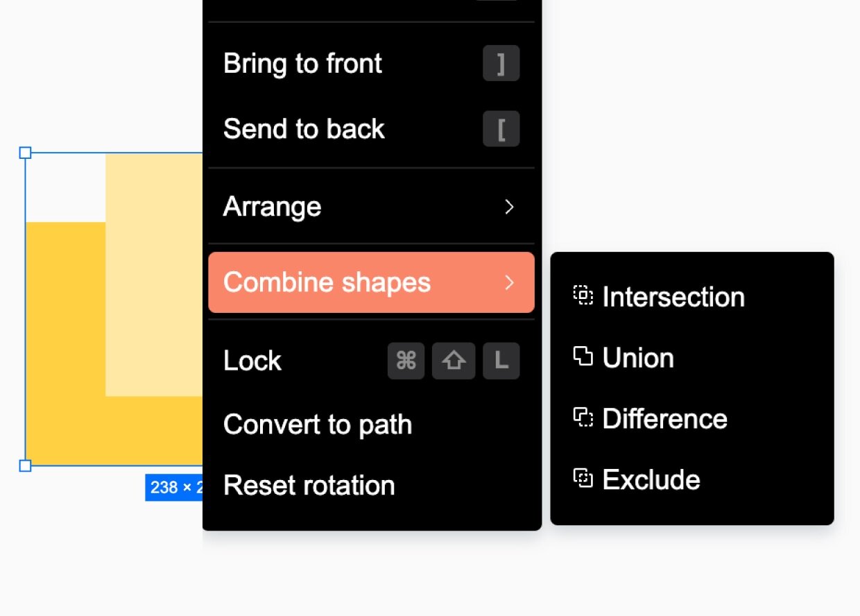Click the Intersection shape icon

click(583, 296)
